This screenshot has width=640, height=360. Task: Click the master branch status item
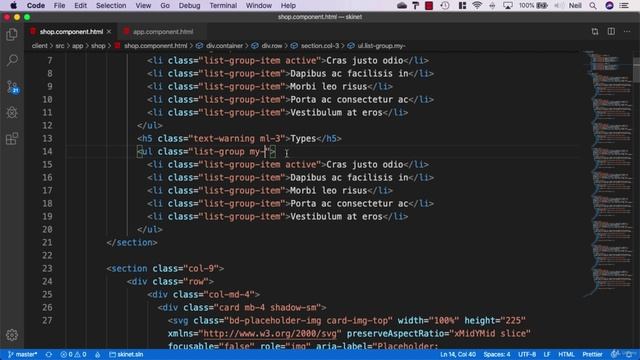[x=22, y=354]
